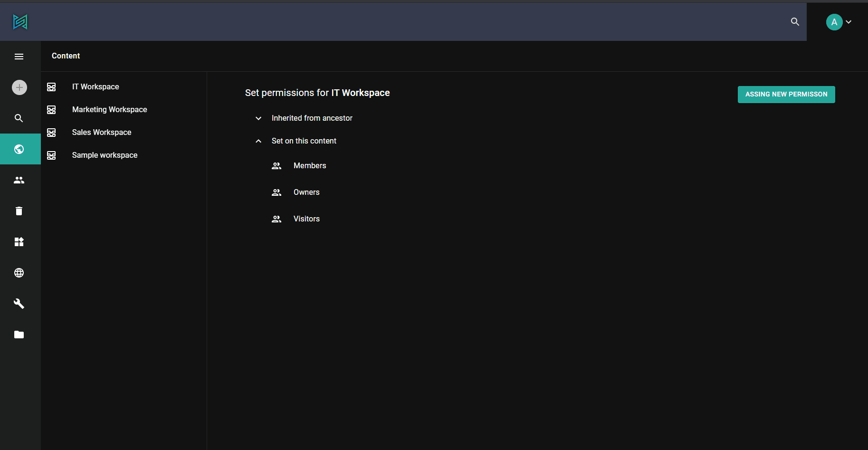This screenshot has height=450, width=868.
Task: Click the Content breadcrumb title
Action: coord(66,56)
